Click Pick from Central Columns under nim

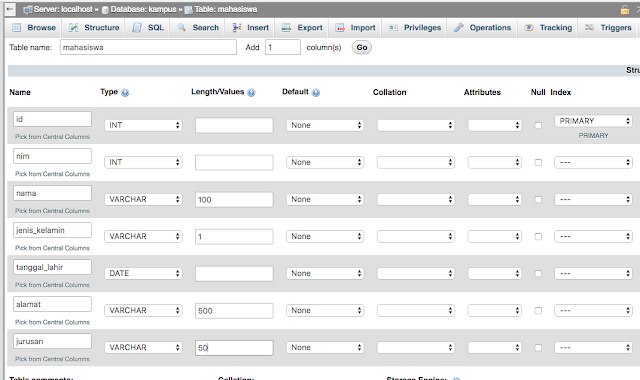click(x=52, y=174)
